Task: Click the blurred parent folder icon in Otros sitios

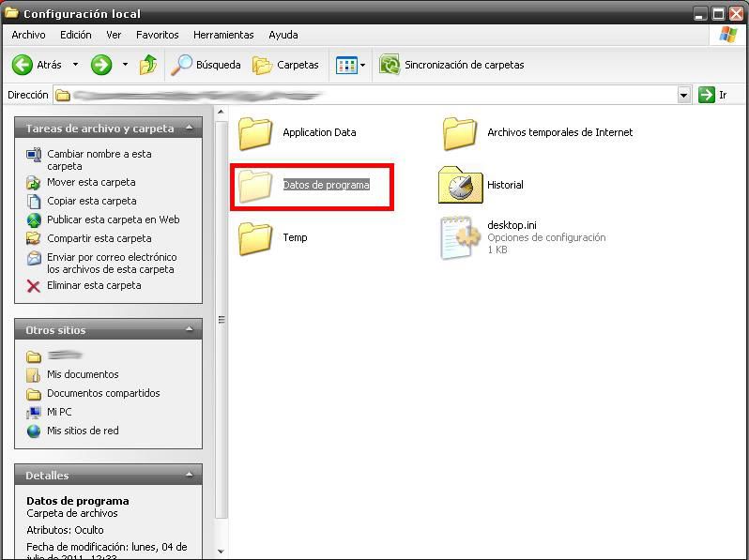Action: click(34, 356)
